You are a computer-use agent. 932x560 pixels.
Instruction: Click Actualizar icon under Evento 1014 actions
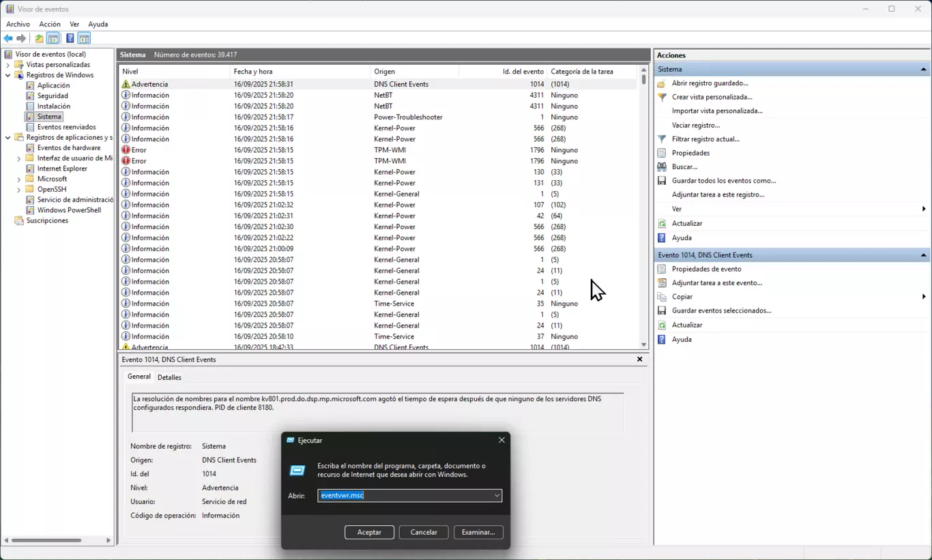pos(661,325)
